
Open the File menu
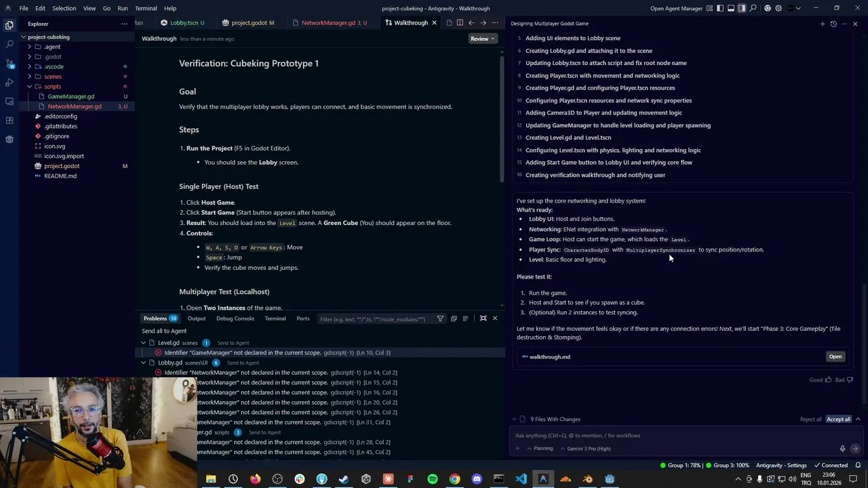[x=24, y=8]
